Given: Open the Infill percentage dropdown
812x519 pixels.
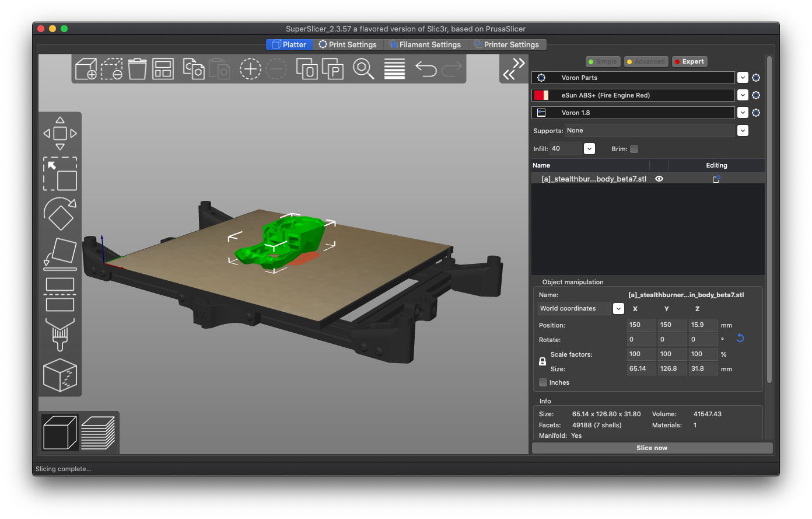Looking at the screenshot, I should [x=589, y=149].
